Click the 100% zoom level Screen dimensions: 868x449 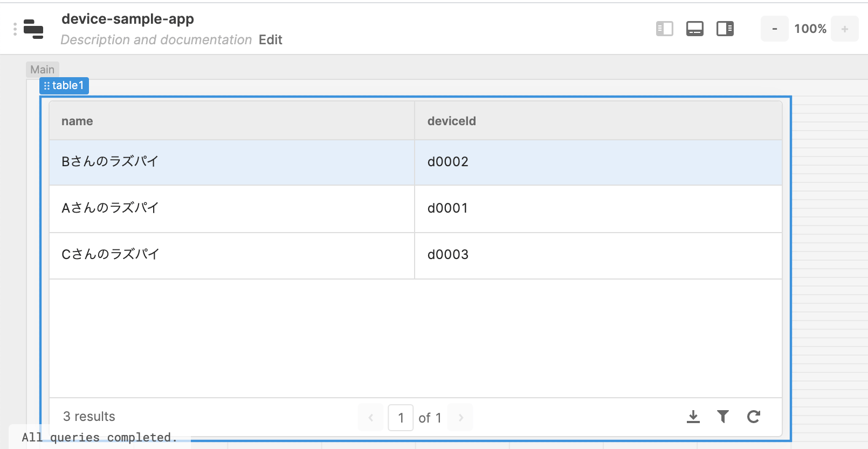click(810, 29)
